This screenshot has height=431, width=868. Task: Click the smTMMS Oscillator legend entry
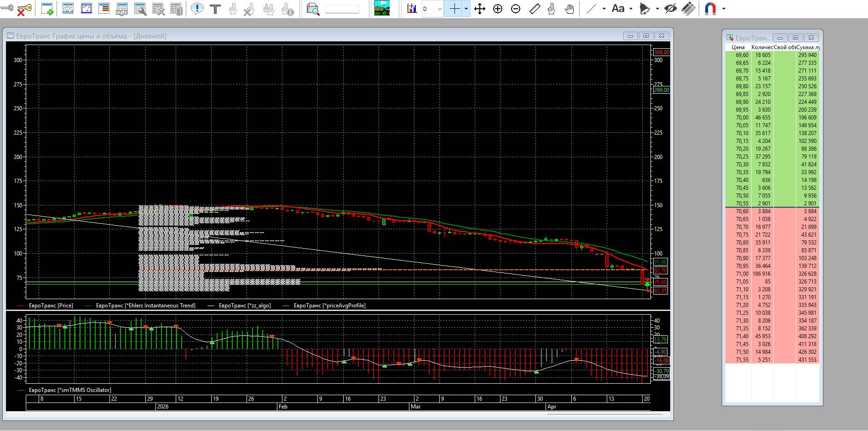64,390
